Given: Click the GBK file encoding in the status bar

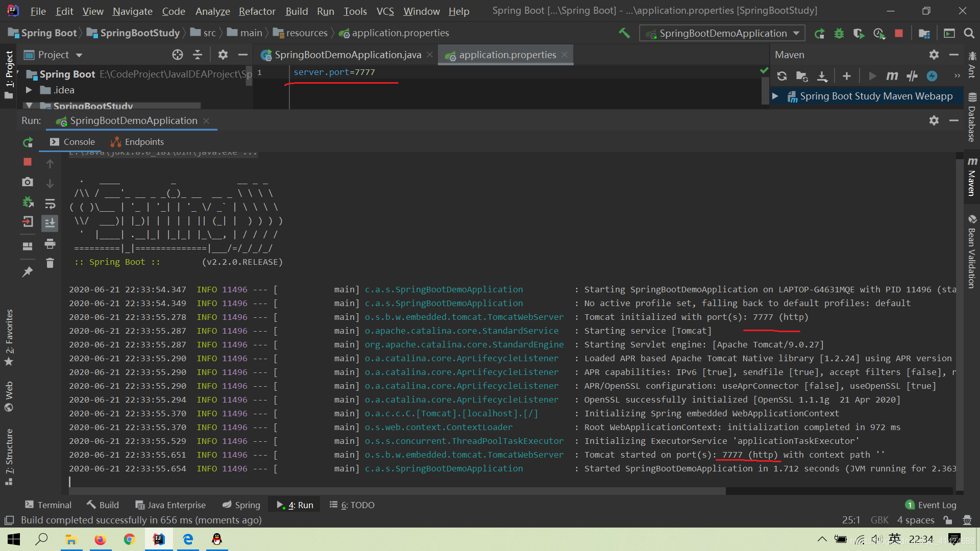Looking at the screenshot, I should (x=879, y=520).
